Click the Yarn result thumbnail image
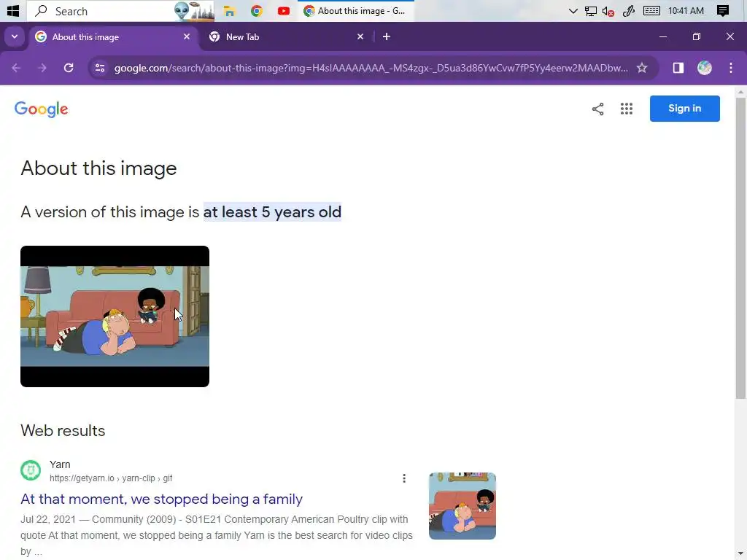This screenshot has width=747, height=560. point(462,506)
